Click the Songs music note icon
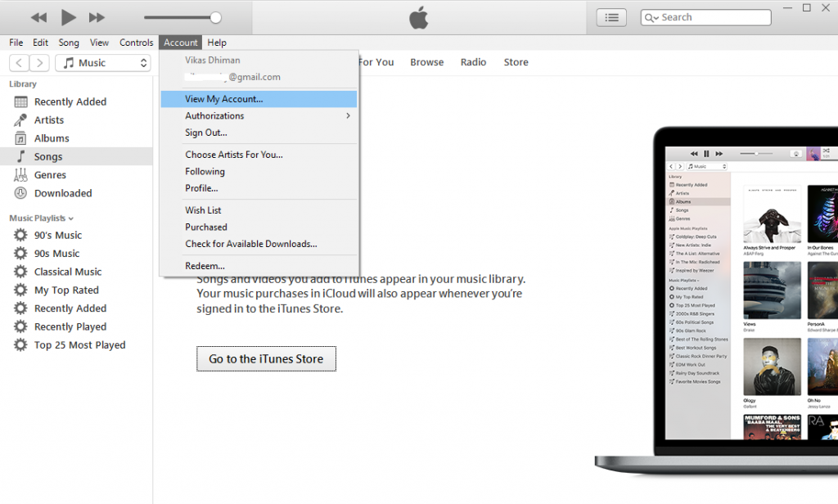This screenshot has height=504, width=838. (20, 156)
